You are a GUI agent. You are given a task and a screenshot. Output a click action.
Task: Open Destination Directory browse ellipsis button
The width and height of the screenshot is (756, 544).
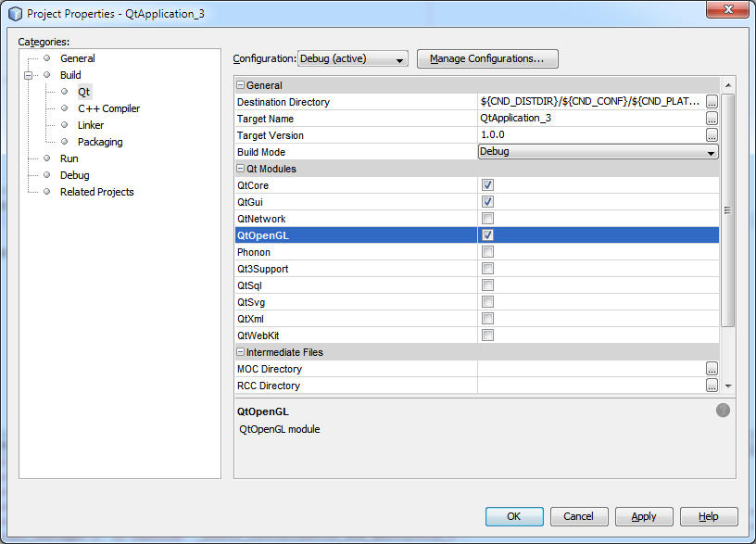tap(712, 102)
